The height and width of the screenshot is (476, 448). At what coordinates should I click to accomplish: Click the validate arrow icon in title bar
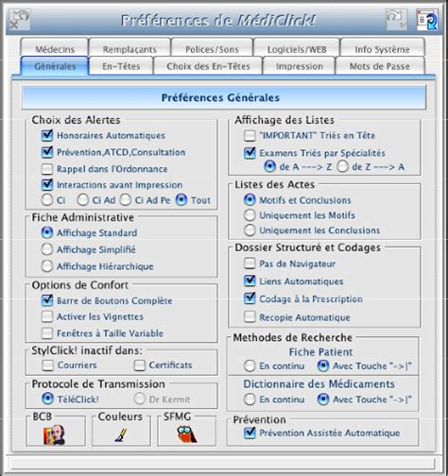(397, 20)
